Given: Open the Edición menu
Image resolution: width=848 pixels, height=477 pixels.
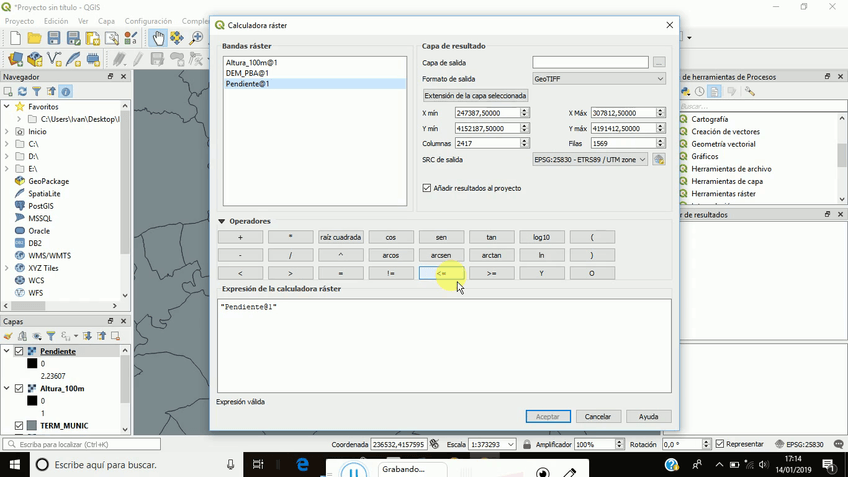Looking at the screenshot, I should pos(56,20).
